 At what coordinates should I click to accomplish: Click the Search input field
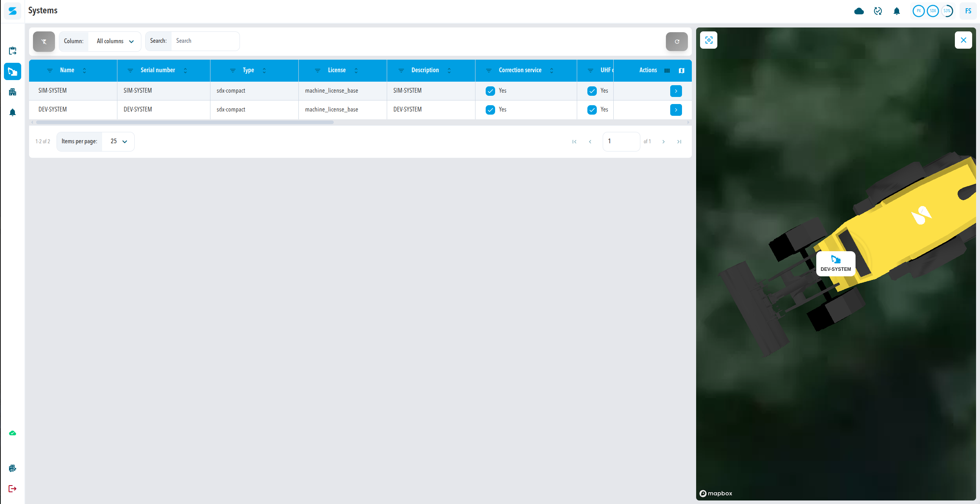click(x=205, y=41)
